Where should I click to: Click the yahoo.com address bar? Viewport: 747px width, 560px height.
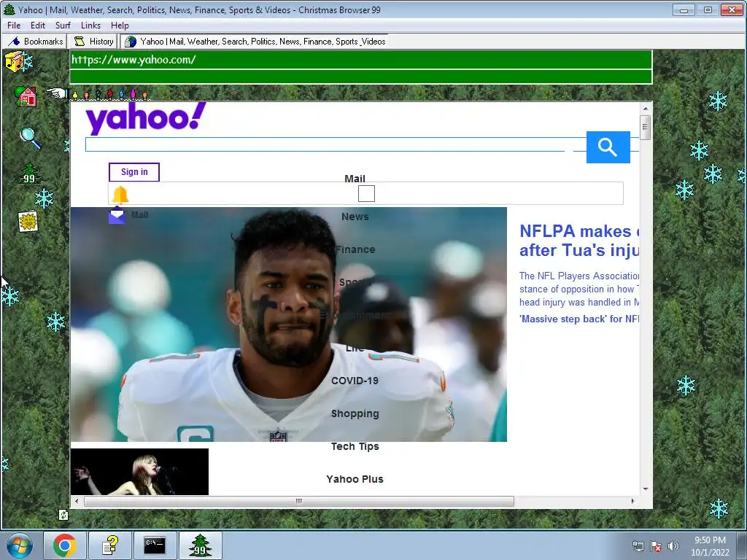pos(360,60)
